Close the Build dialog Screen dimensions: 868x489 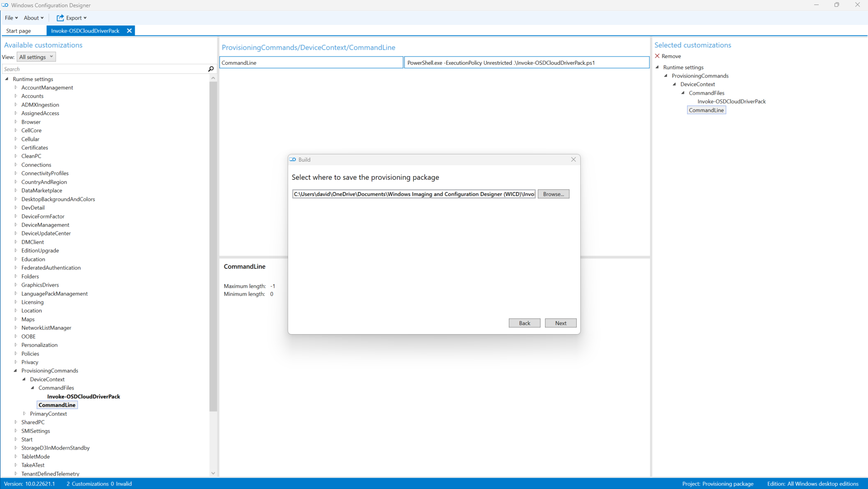tap(573, 159)
